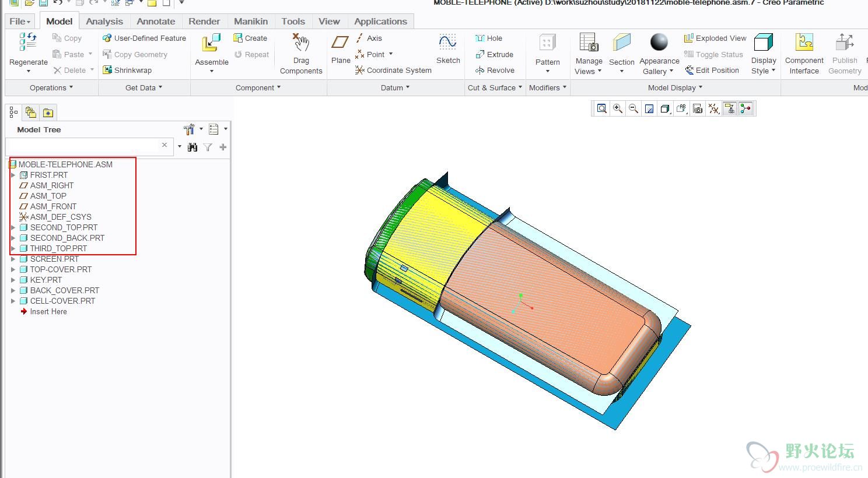Click the Appearance Gallery sphere
The width and height of the screenshot is (868, 478).
click(659, 42)
